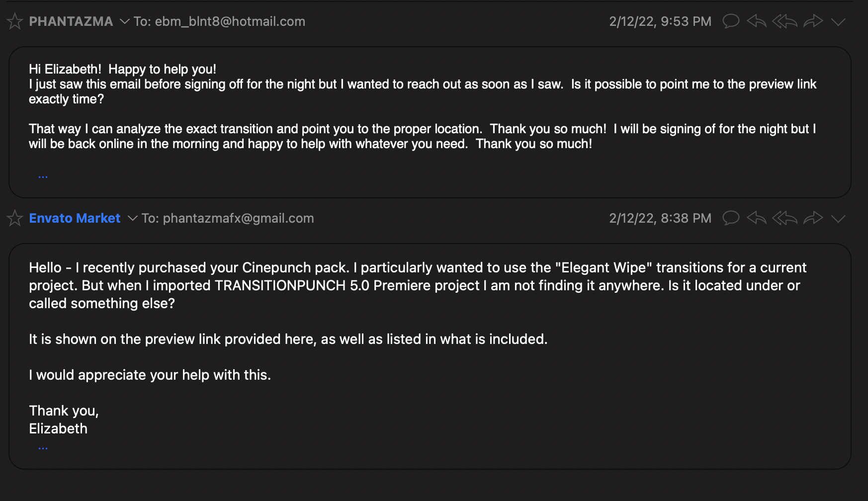The height and width of the screenshot is (501, 868).
Task: Star the Envato Market message
Action: coord(15,218)
